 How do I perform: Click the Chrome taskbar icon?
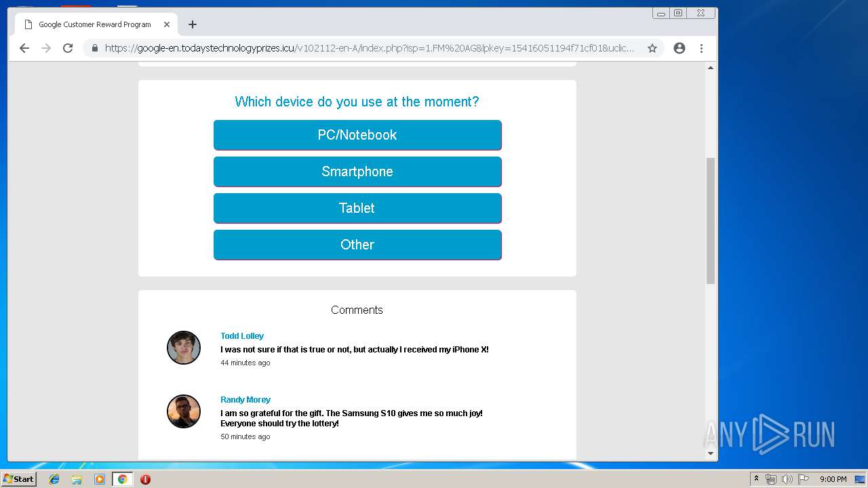point(122,479)
